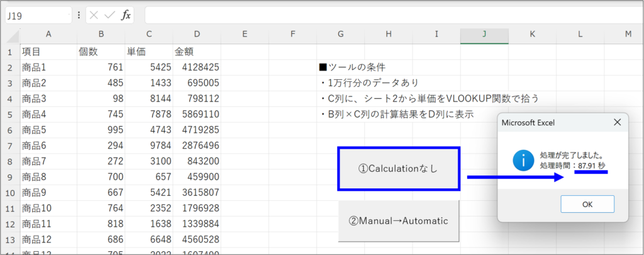Select row 8 header
Viewport: 644px width, 255px height.
(x=10, y=161)
